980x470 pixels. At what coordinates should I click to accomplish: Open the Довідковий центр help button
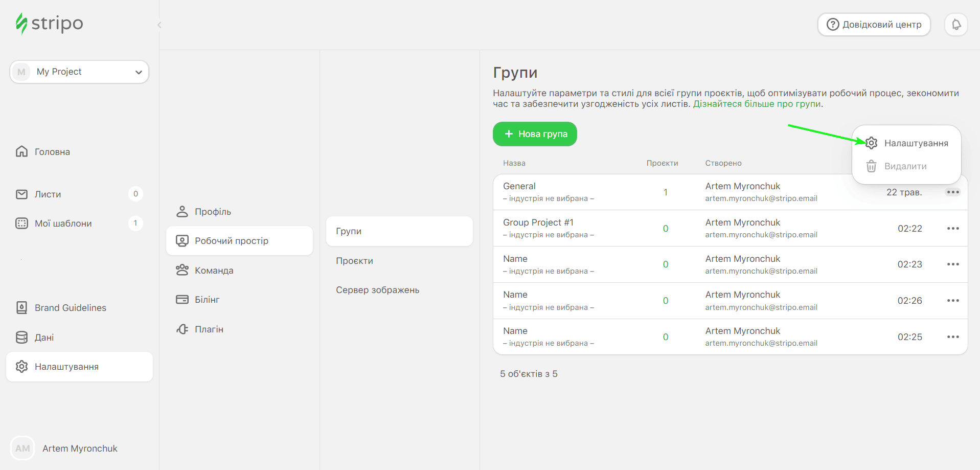(x=874, y=25)
